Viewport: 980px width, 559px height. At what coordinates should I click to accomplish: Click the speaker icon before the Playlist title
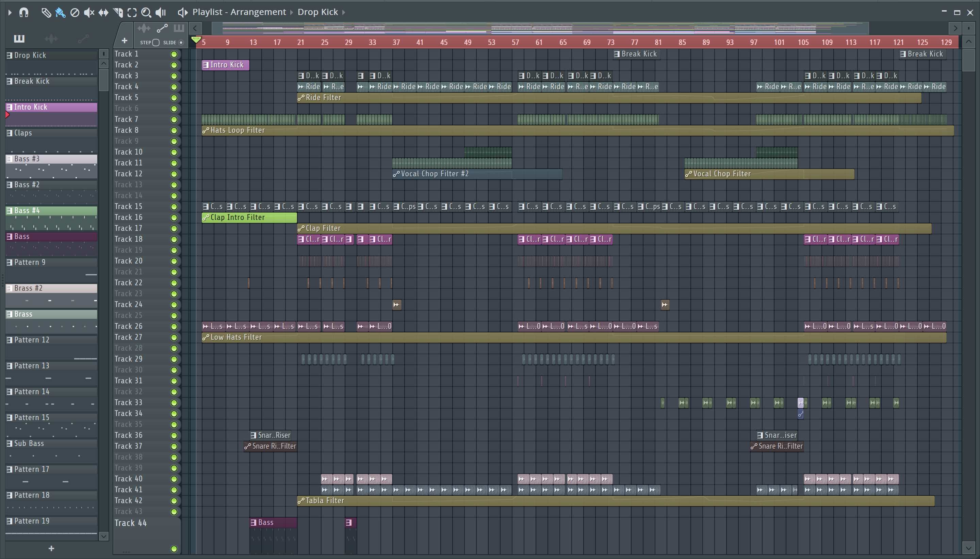coord(183,12)
